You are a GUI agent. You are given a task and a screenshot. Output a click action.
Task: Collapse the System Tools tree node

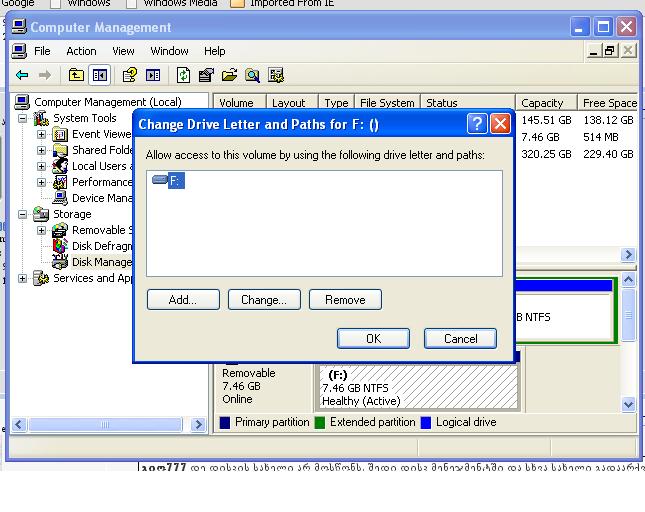tap(23, 118)
